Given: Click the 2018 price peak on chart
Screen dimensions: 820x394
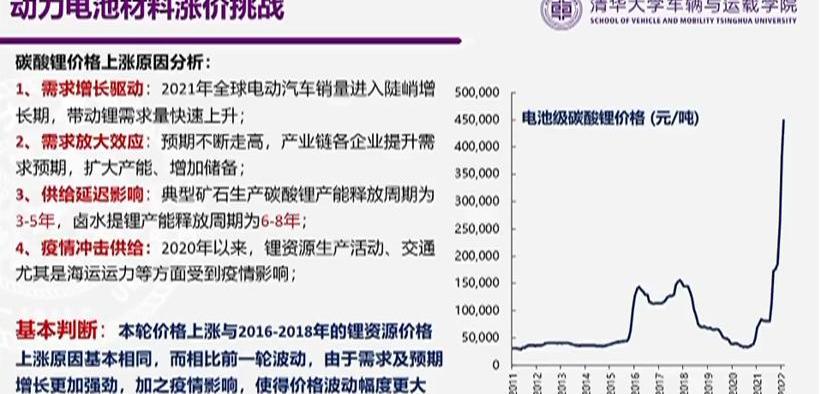Looking at the screenshot, I should tap(679, 280).
